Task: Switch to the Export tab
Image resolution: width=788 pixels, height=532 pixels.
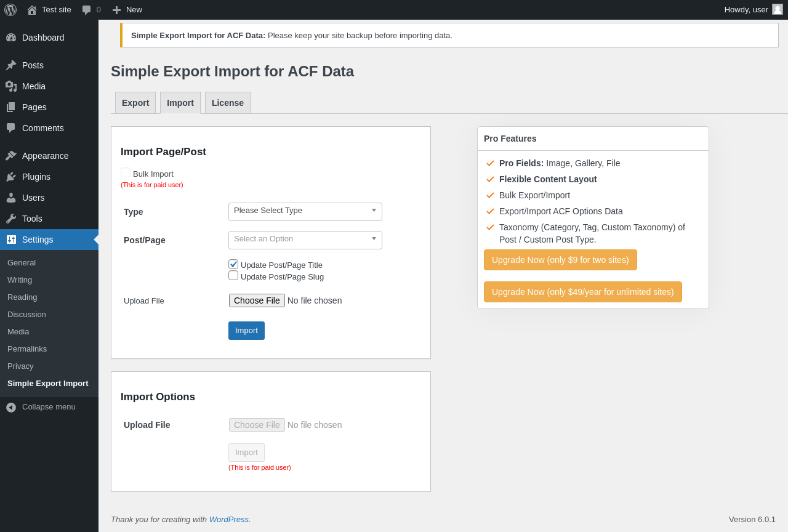Action: [x=135, y=103]
